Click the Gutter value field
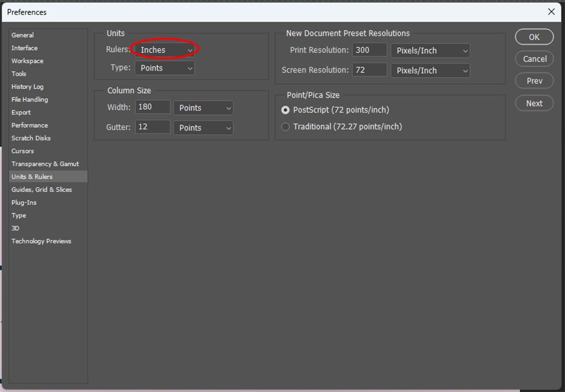565x392 pixels. click(153, 127)
